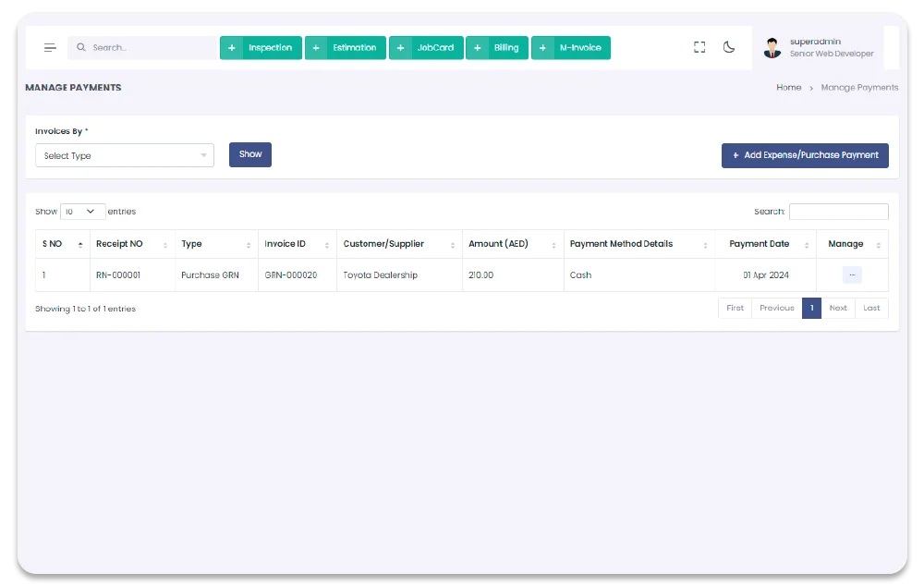
Task: Toggle fullscreen mode icon
Action: tap(699, 47)
